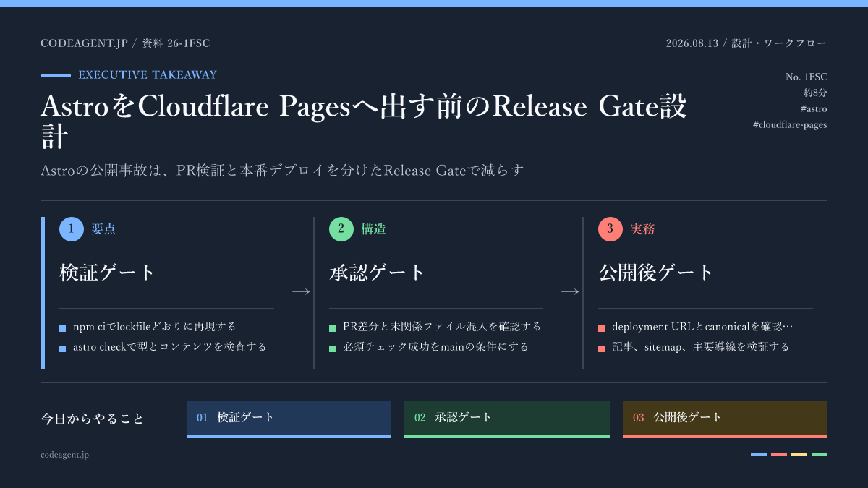Click the #cloudflare-pages tag
This screenshot has height=488, width=868.
tap(790, 124)
